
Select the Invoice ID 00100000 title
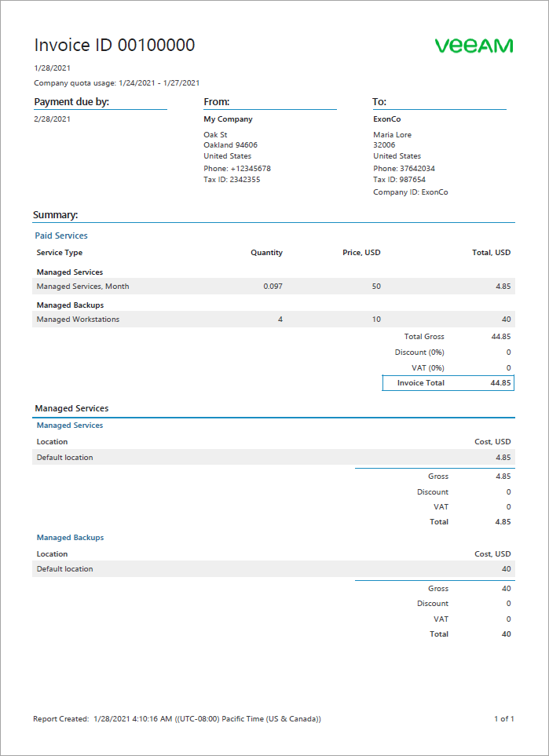tap(115, 46)
